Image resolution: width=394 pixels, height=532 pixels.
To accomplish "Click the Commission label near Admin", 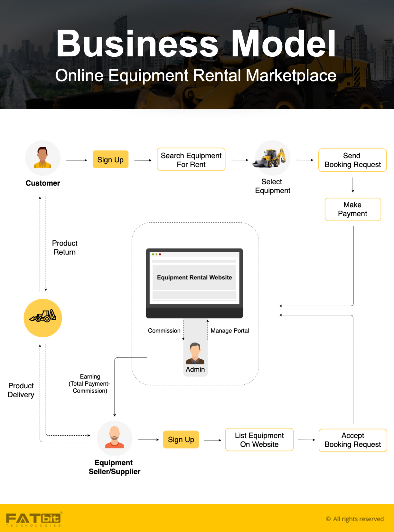I will point(164,331).
